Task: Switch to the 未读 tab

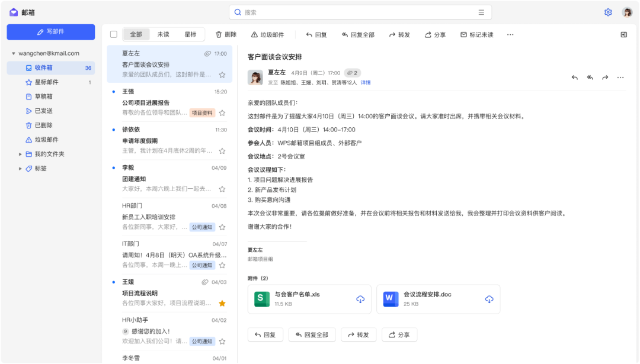Action: pyautogui.click(x=163, y=35)
